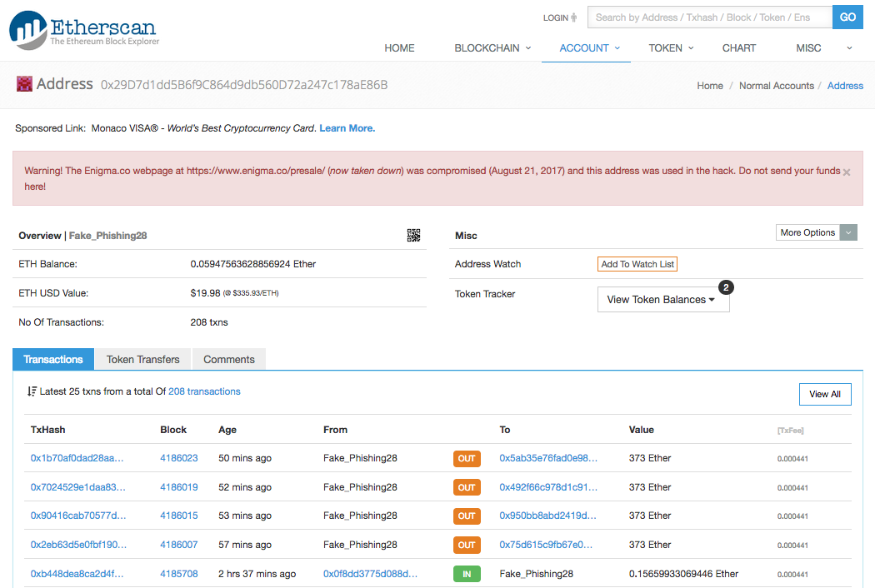Click the More Options button label
Viewport: 875px width, 588px height.
point(807,232)
